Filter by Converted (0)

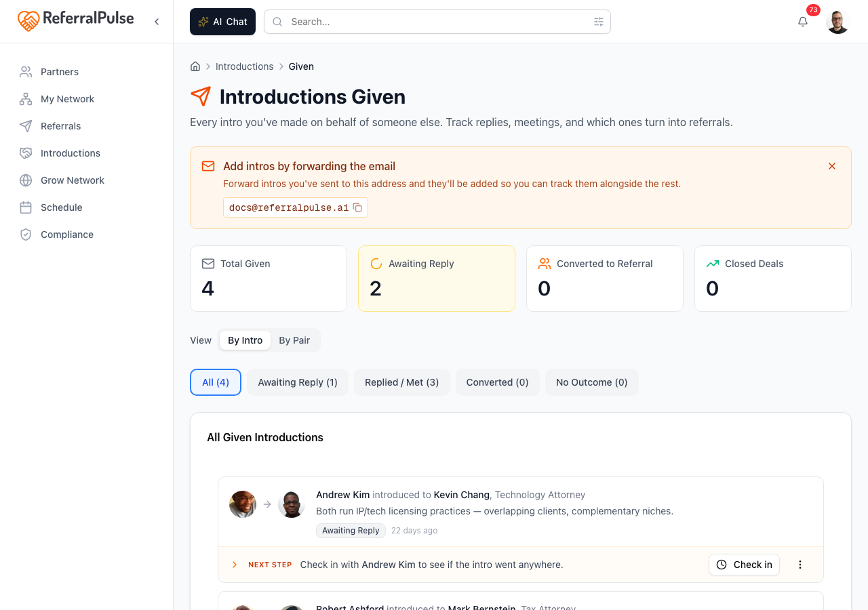tap(498, 382)
